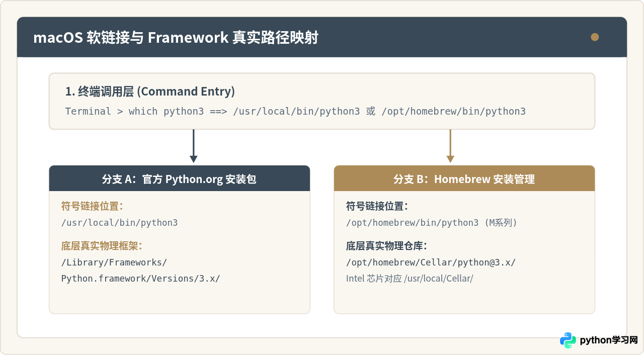The height and width of the screenshot is (355, 644).
Task: Click the label '底层真实物理框架:'
Action: (102, 245)
